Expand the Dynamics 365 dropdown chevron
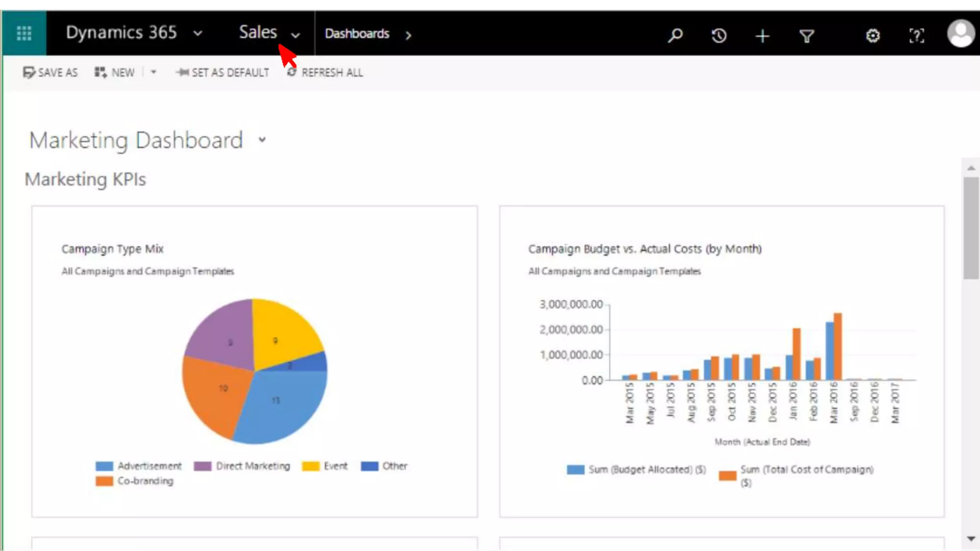This screenshot has height=551, width=980. pos(198,33)
